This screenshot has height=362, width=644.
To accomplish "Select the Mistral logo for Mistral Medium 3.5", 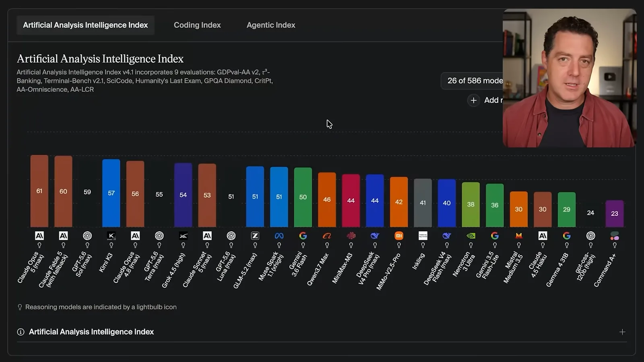I will point(519,236).
